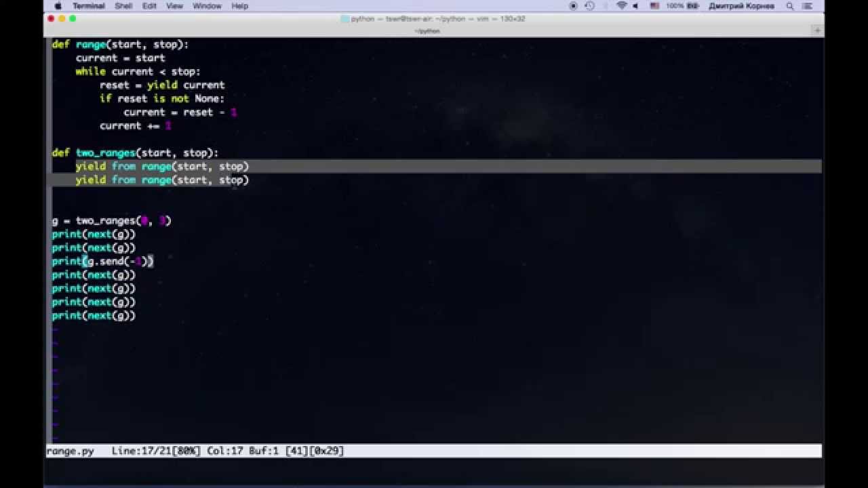Open the volume control icon
This screenshot has height=488, width=868.
(x=636, y=5)
